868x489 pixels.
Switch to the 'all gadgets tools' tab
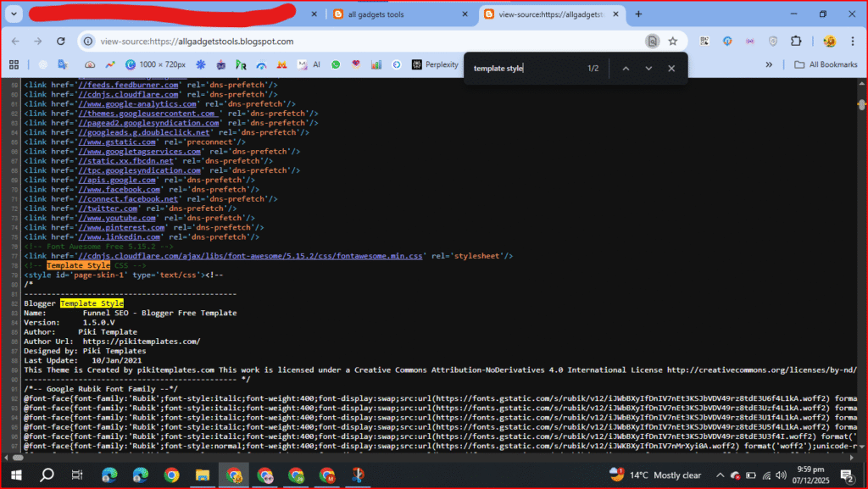click(394, 14)
